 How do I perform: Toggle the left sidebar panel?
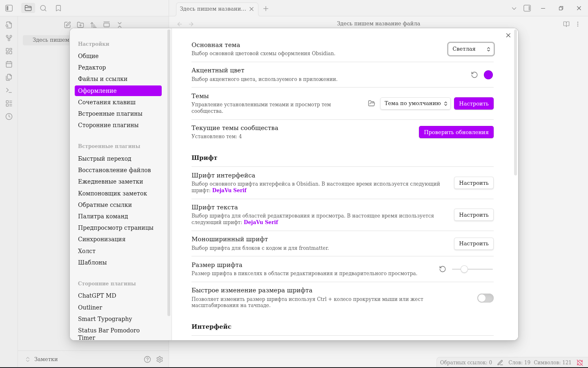[9, 8]
